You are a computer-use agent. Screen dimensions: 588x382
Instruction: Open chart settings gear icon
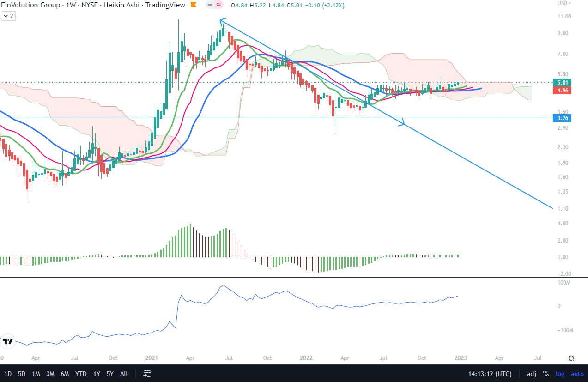coord(571,358)
